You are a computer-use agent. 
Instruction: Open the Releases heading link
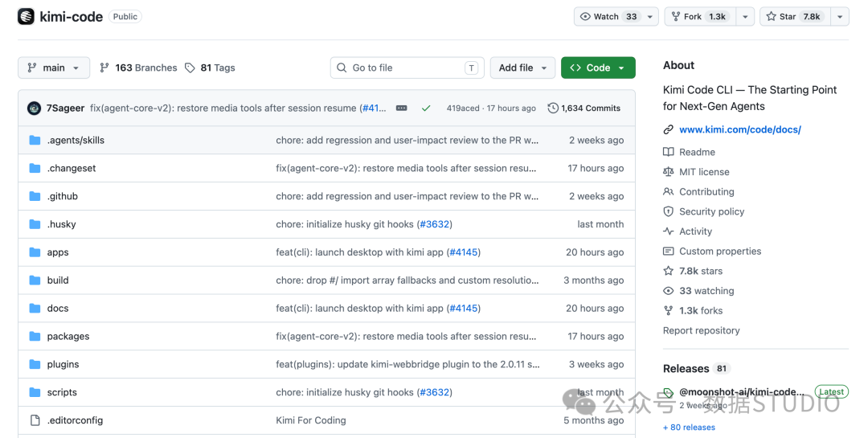point(686,369)
